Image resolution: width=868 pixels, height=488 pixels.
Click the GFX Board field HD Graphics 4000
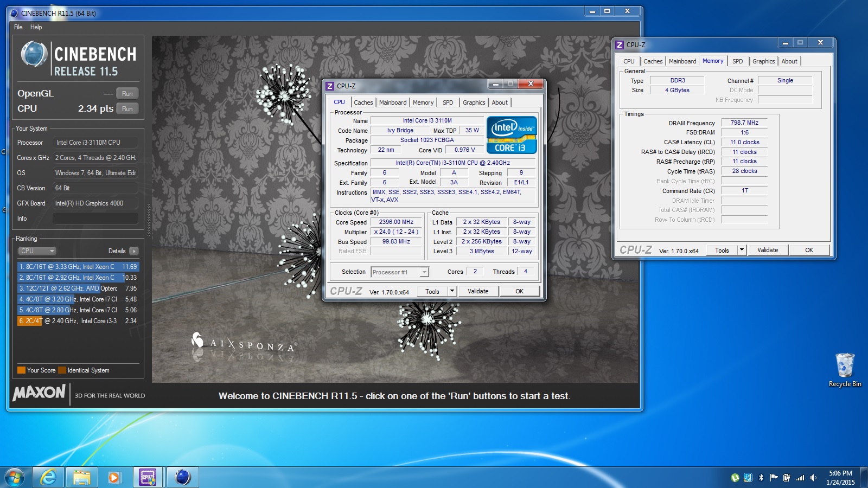click(95, 203)
